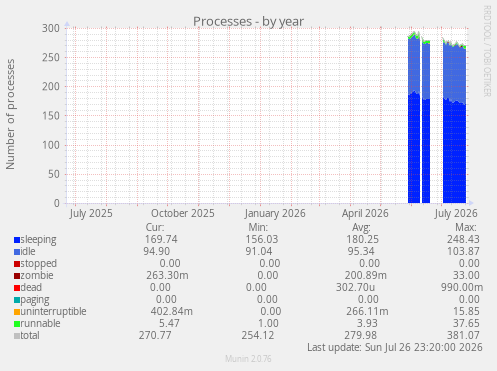
Task: Click the 150 y-axis tick label
Action: [x=51, y=116]
